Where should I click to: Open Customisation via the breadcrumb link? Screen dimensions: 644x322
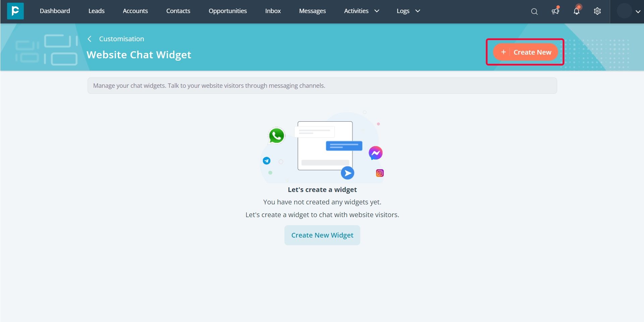(x=121, y=39)
